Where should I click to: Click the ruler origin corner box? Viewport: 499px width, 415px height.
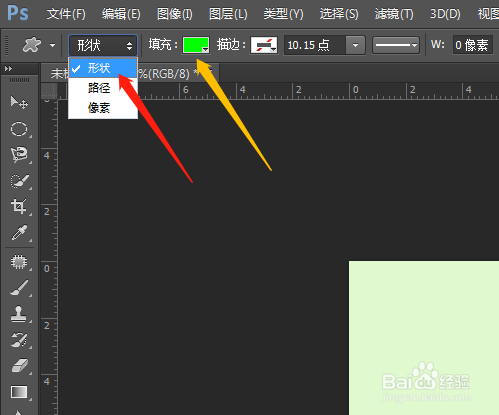[x=49, y=91]
